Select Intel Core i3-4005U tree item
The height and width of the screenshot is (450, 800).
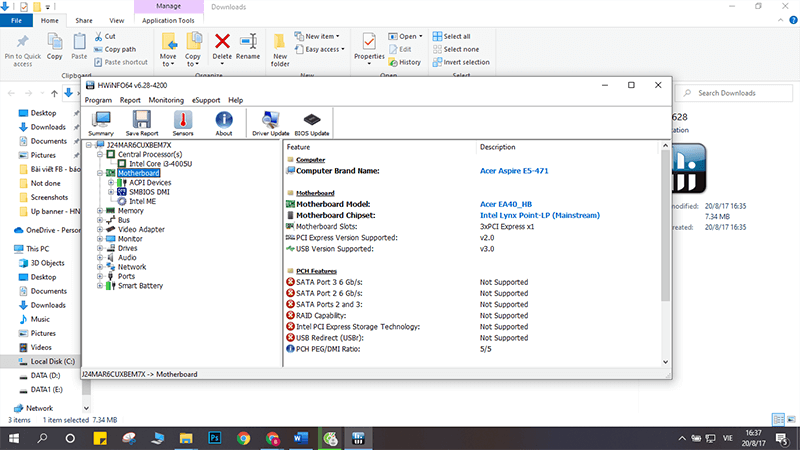tap(160, 164)
